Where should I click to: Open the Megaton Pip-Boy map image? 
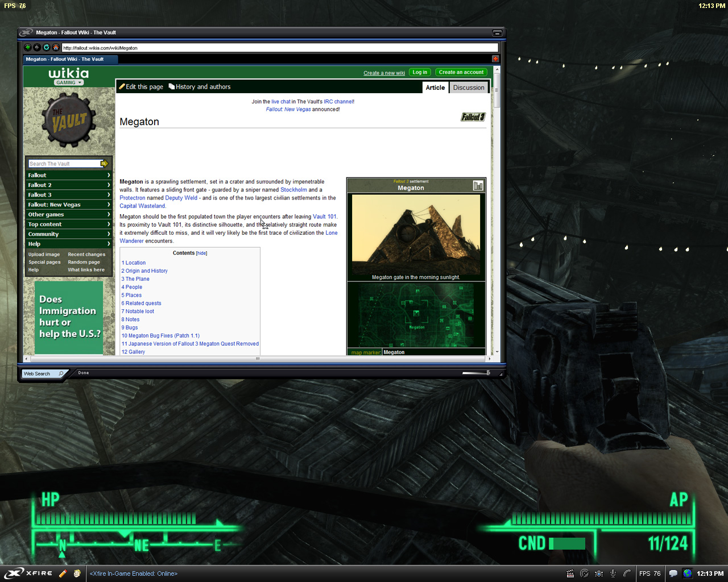[x=416, y=315]
